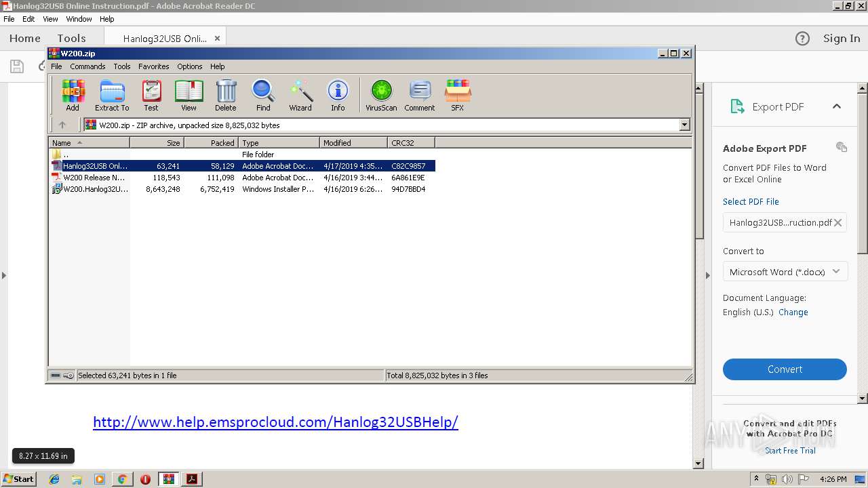The image size is (868, 488).
Task: Click the selected file field Hanlog32USB...ruction.pdf
Action: (785, 222)
